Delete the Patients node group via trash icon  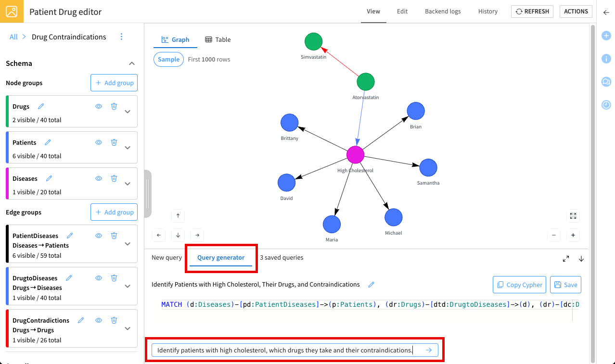click(114, 142)
